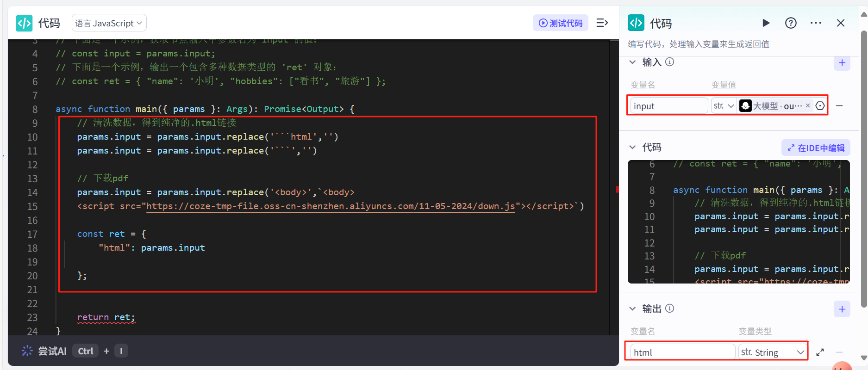Remove the 大模型 reference tag with x
This screenshot has width=868, height=370.
tap(808, 105)
